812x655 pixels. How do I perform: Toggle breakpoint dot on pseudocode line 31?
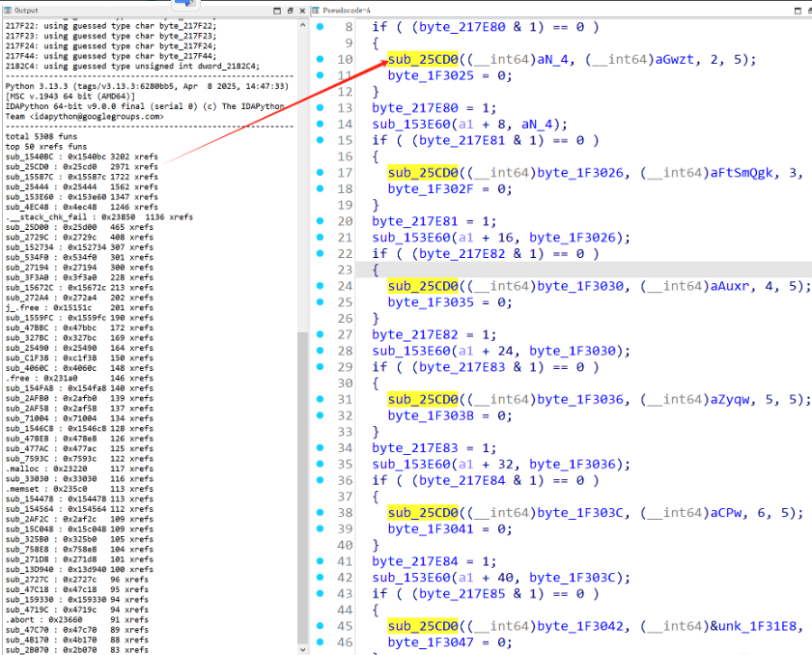320,399
